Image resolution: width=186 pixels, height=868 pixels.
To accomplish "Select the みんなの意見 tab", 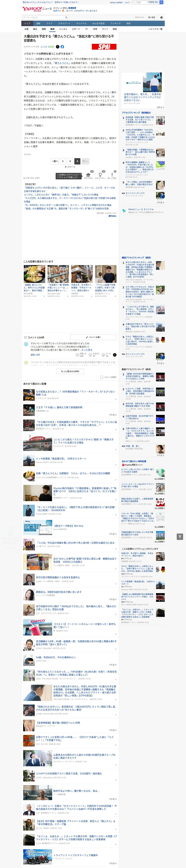I will tap(99, 24).
